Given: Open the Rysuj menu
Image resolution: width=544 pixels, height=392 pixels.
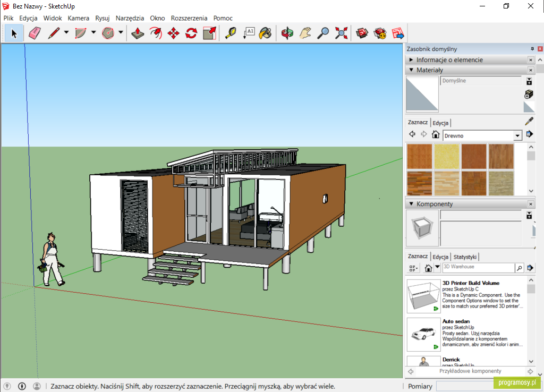Looking at the screenshot, I should click(x=103, y=18).
